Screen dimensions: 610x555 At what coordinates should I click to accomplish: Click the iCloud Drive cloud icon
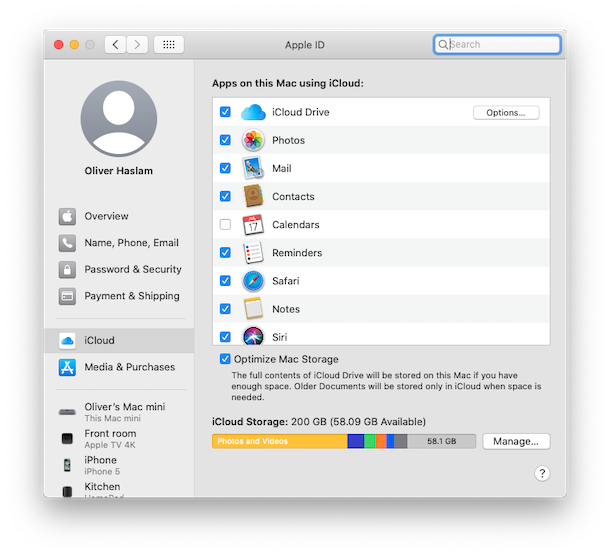pos(253,113)
